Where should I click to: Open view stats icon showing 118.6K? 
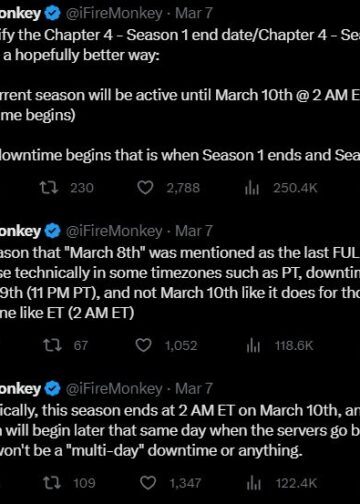(x=253, y=346)
